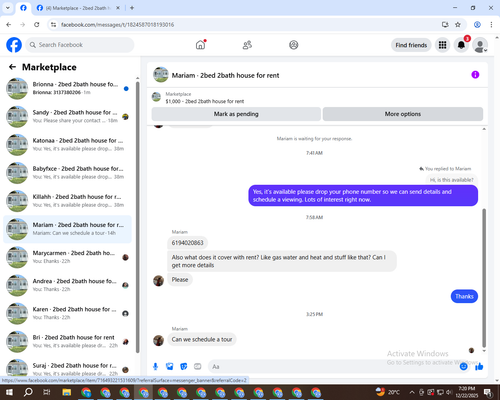Open Killahh's conversation

click(x=67, y=201)
